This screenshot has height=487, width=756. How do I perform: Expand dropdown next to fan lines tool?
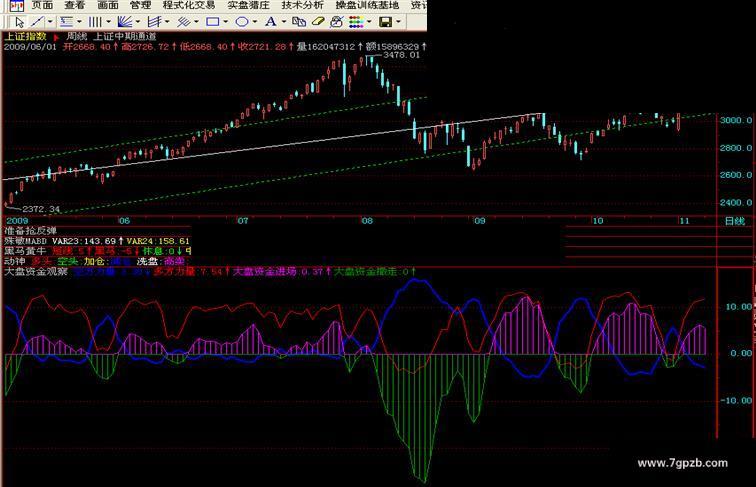coord(138,22)
